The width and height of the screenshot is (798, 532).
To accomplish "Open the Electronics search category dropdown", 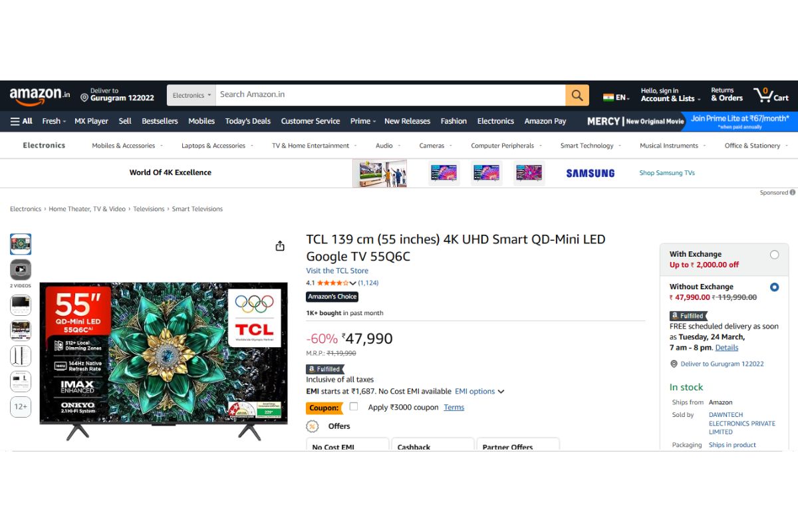I will coord(192,95).
